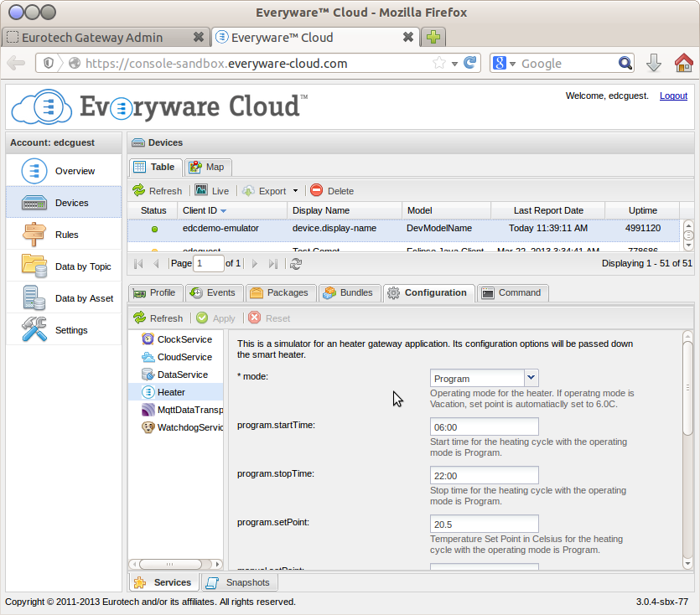
Task: Click the Last Report Date column header
Action: [x=547, y=210]
